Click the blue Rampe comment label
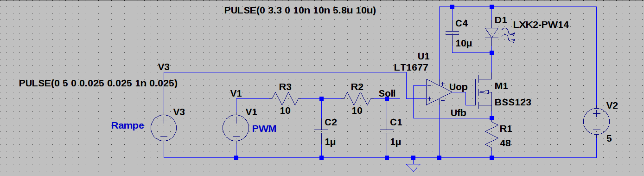 (128, 125)
